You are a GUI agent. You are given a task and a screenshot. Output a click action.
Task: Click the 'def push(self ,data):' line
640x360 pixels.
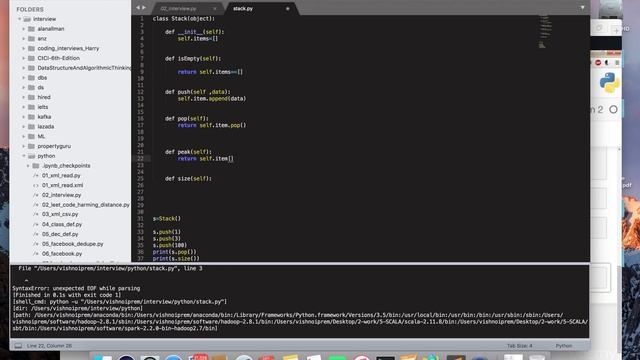[198, 92]
